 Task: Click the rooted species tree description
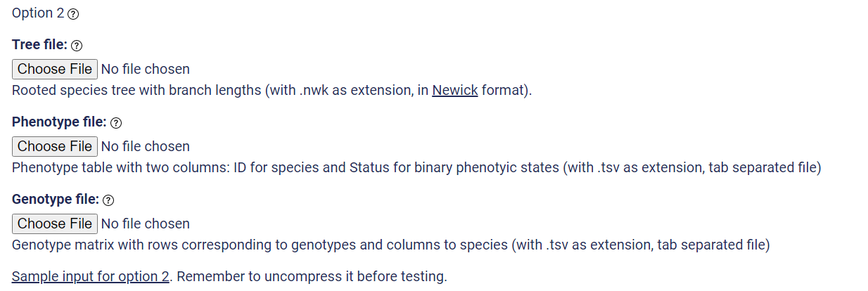coord(272,90)
